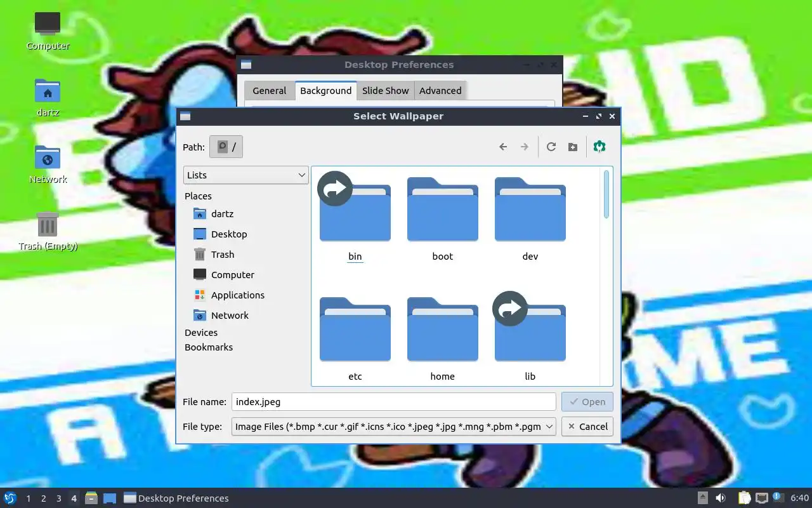The image size is (812, 508).
Task: Click the volume speaker tray icon
Action: pyautogui.click(x=721, y=498)
